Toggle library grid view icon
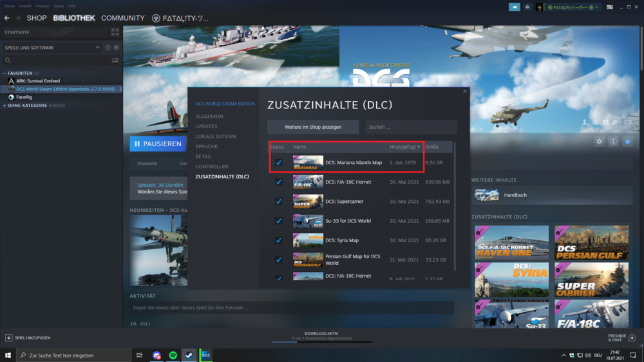Viewport: 644px width, 362px height. [x=115, y=32]
